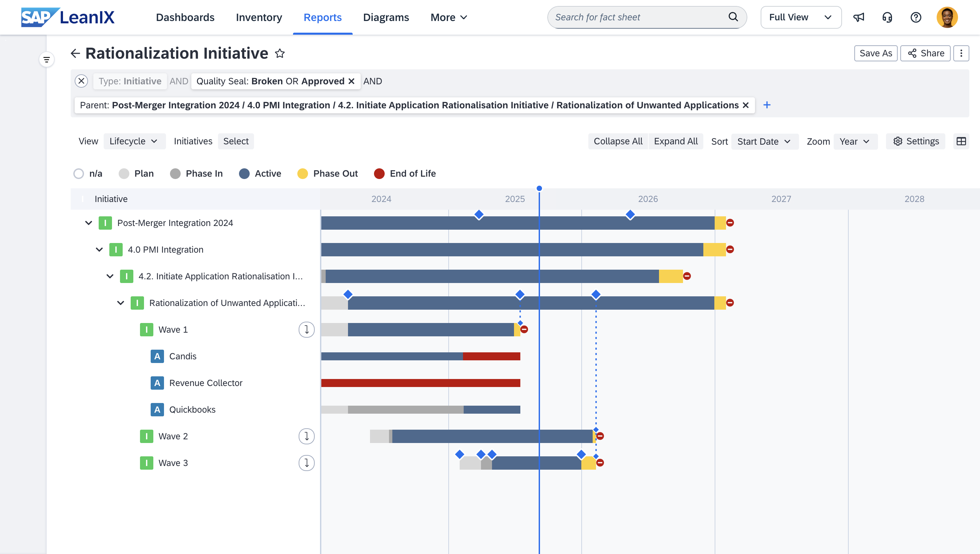Screen dimensions: 980x554
Task: Click the drill-down icon for Wave 2
Action: [x=306, y=436]
